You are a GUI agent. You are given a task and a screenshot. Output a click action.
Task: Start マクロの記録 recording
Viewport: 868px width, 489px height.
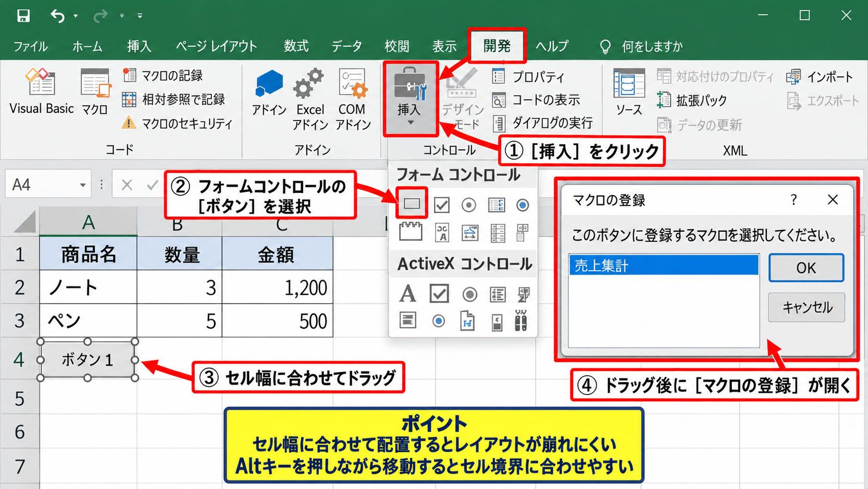coord(162,75)
